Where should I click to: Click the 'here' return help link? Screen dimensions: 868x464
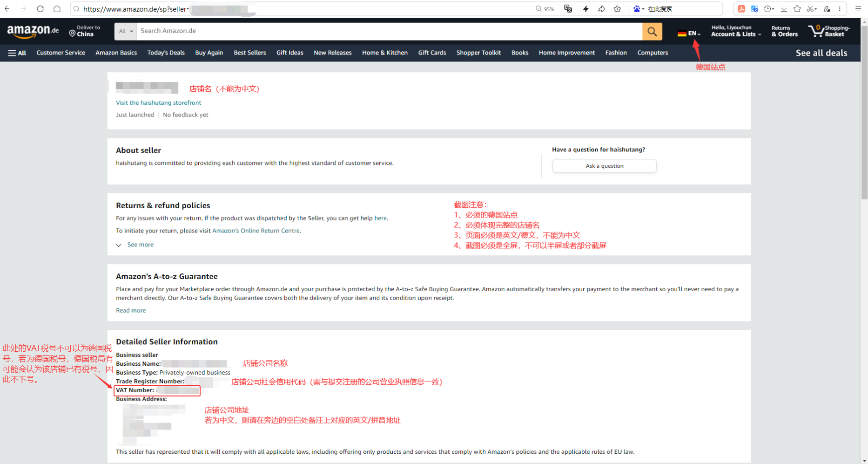[380, 218]
